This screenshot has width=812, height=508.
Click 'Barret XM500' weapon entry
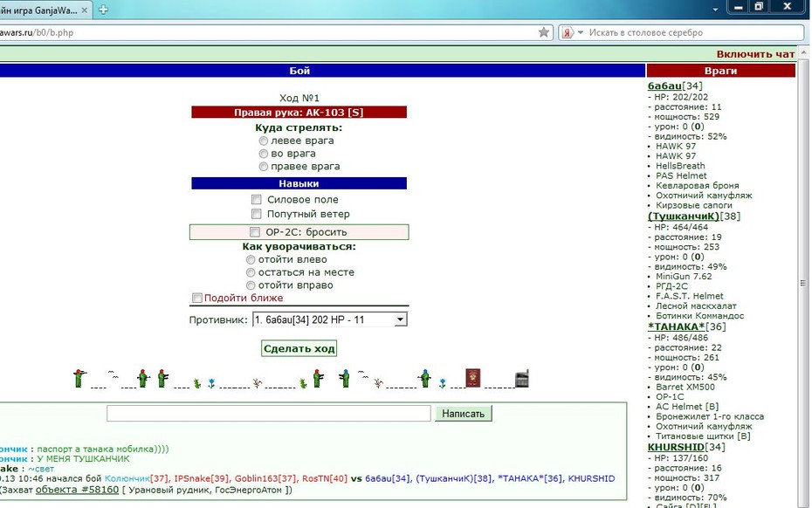tap(685, 387)
